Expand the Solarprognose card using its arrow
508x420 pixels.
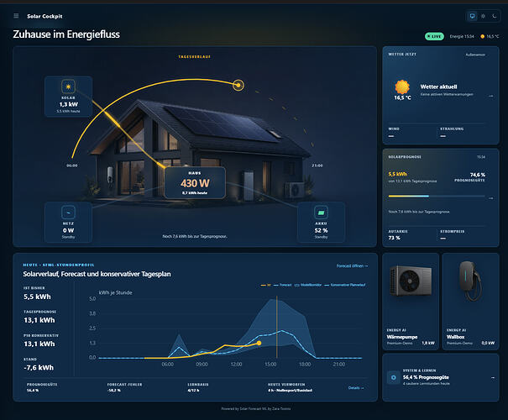(x=491, y=198)
